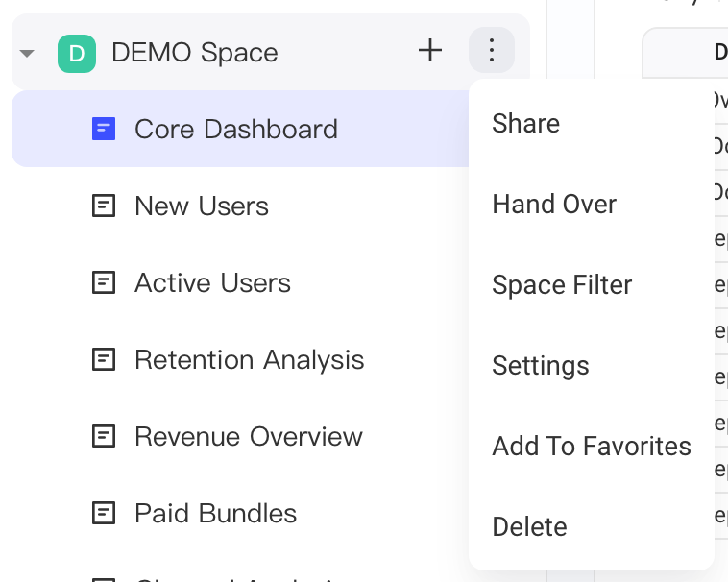Close the three-dot more options menu
The image size is (728, 582).
tap(491, 50)
